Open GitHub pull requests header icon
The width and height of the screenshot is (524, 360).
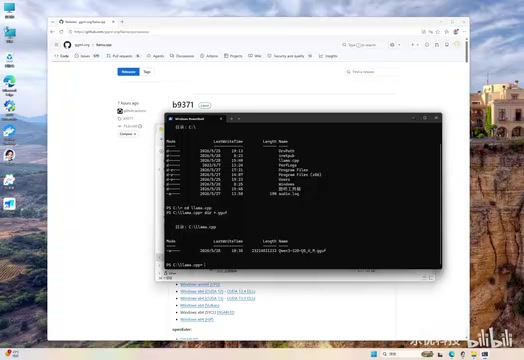coord(437,45)
